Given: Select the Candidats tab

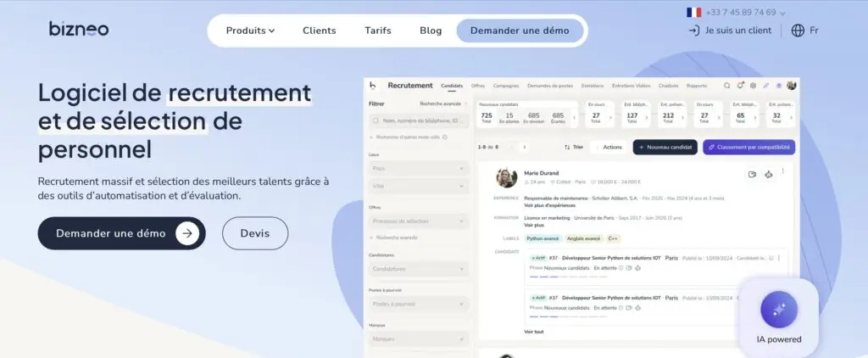Looking at the screenshot, I should (x=452, y=86).
